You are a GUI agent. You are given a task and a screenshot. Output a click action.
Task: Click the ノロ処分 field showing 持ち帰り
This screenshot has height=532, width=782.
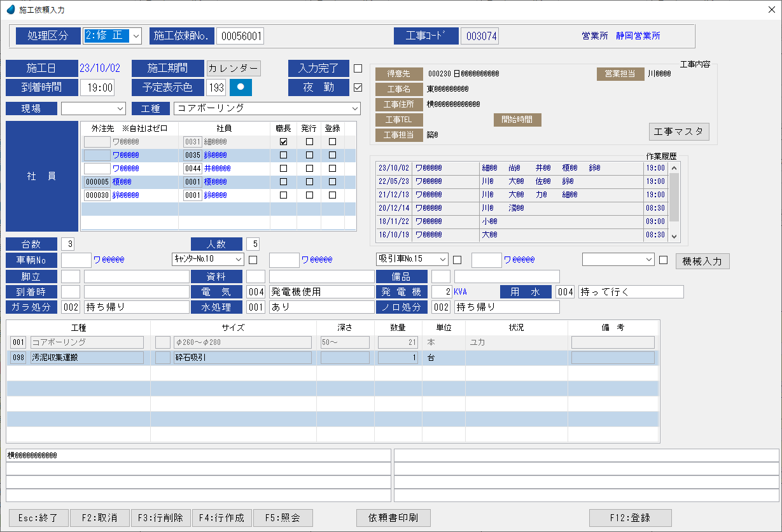coord(507,307)
